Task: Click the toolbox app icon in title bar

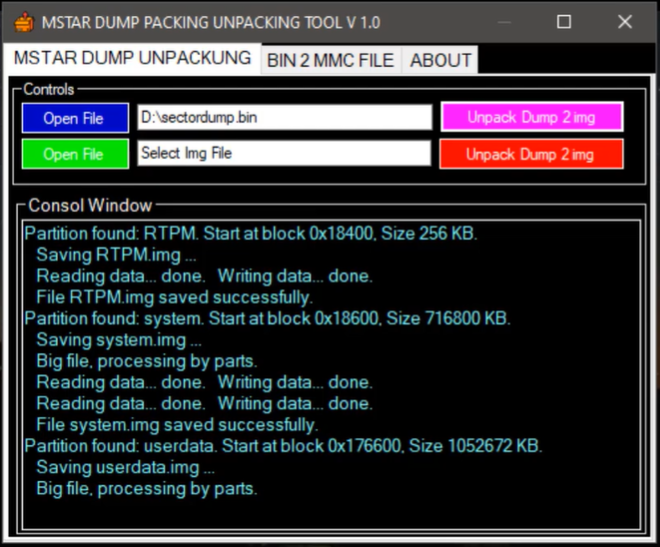Action: [24, 22]
